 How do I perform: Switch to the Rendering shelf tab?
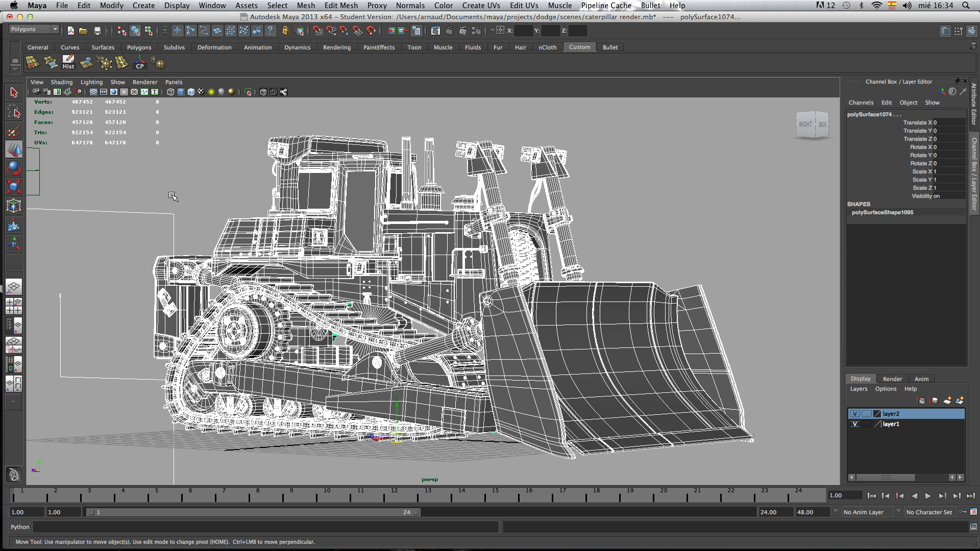click(336, 47)
